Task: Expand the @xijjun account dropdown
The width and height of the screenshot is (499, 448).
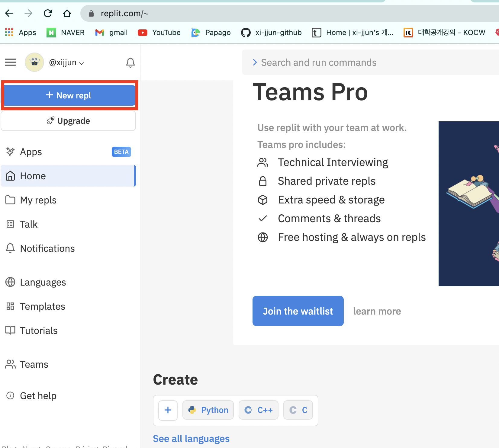Action: (66, 62)
